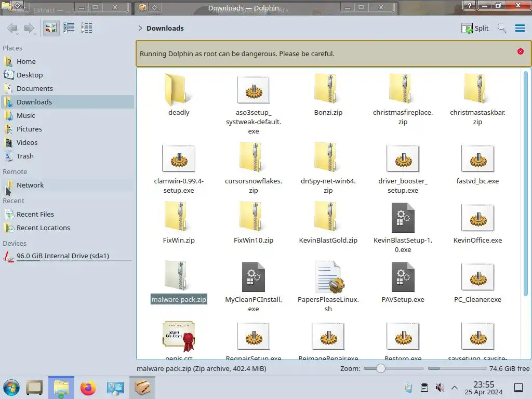Screen dimensions: 532x399
Task: Toggle the muted volume tray icon
Action: (440, 388)
